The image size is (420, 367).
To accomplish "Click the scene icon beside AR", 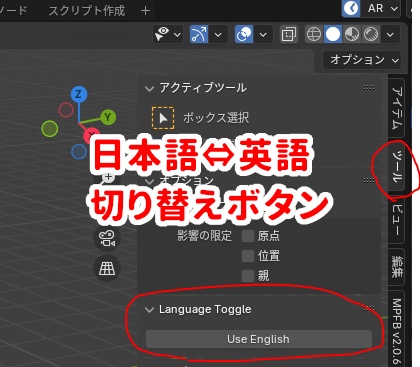I will point(351,8).
